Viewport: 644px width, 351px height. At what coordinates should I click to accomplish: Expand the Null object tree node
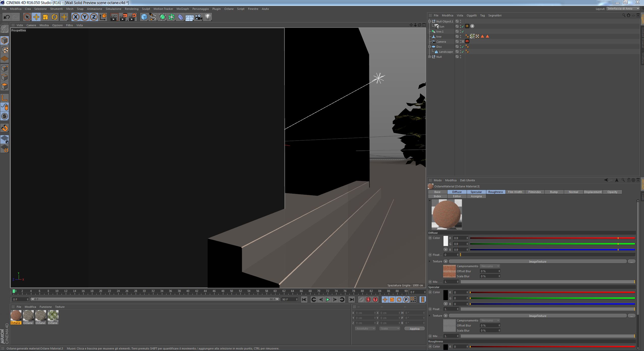(x=430, y=57)
